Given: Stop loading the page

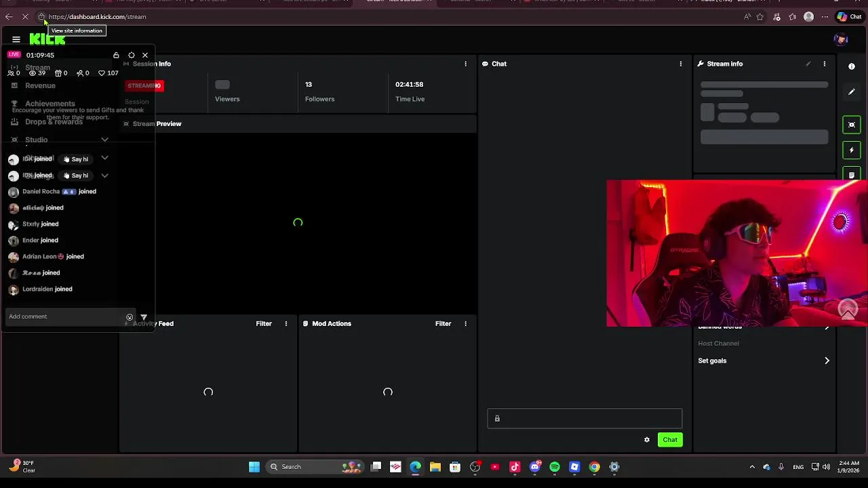Looking at the screenshot, I should click(25, 17).
